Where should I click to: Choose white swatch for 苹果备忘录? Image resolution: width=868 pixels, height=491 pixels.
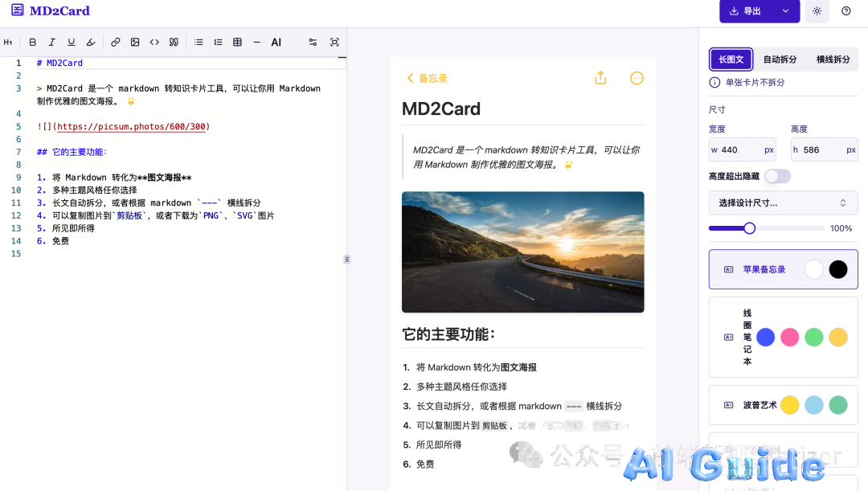813,269
